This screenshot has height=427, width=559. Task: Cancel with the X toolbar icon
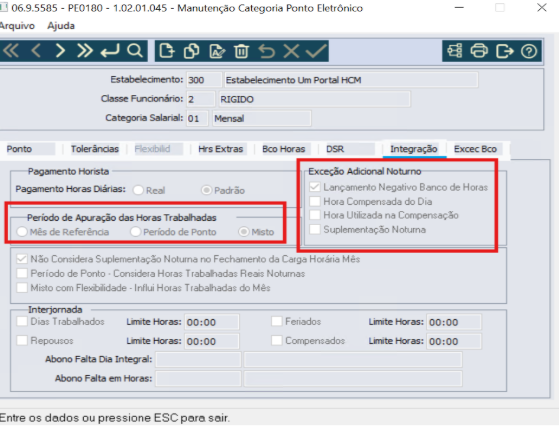click(291, 51)
